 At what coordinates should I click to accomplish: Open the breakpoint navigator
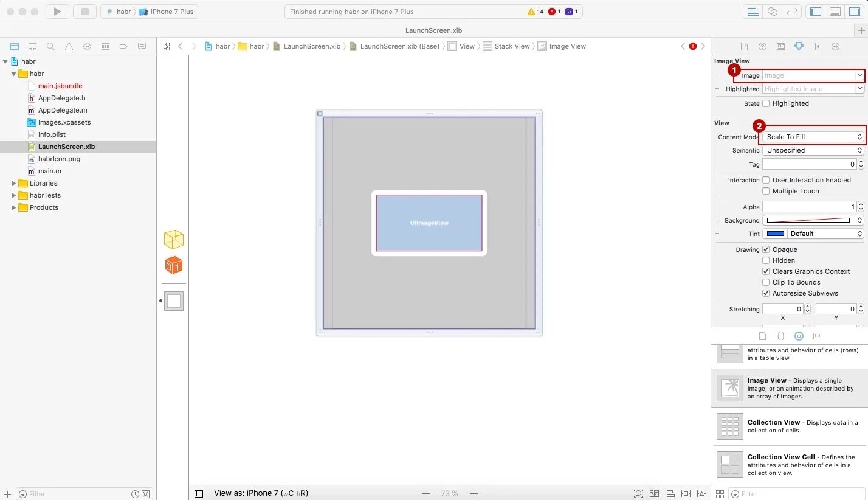[123, 46]
